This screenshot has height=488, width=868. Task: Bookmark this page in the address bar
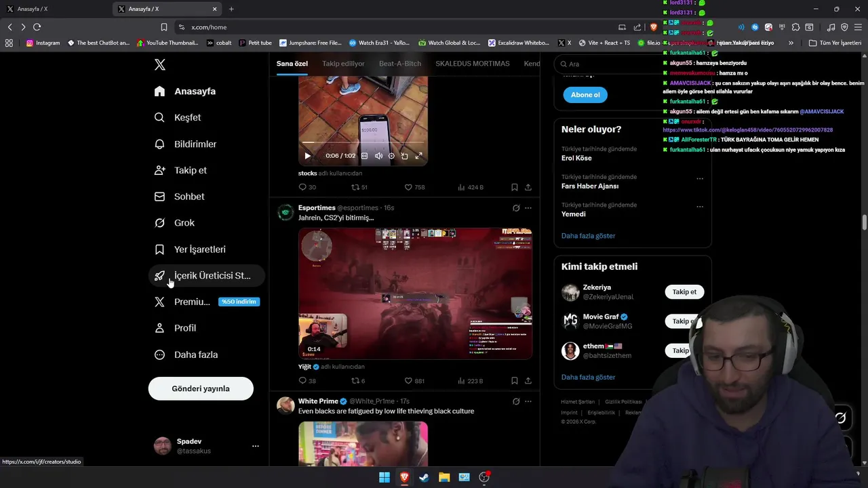point(164,27)
